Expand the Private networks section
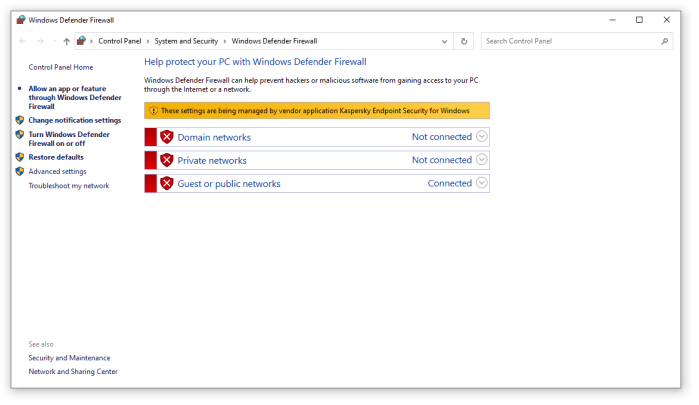Viewport: 699px width, 405px height. 482,160
